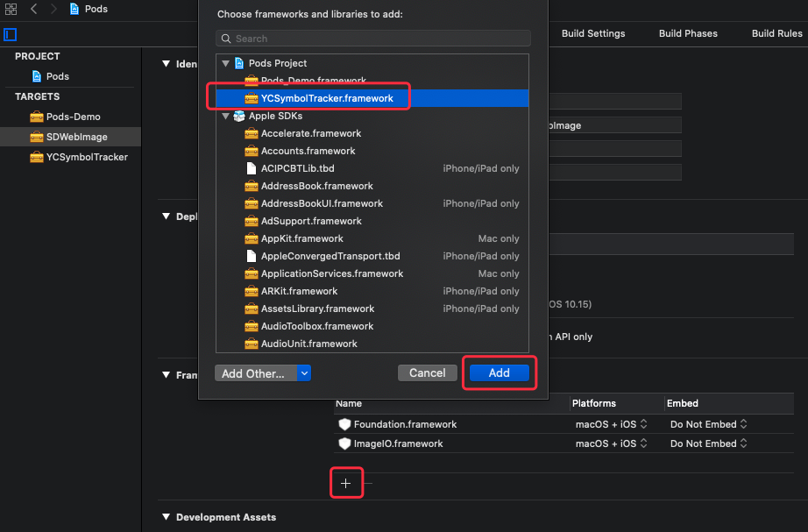Open the related items grid icon

coord(11,9)
